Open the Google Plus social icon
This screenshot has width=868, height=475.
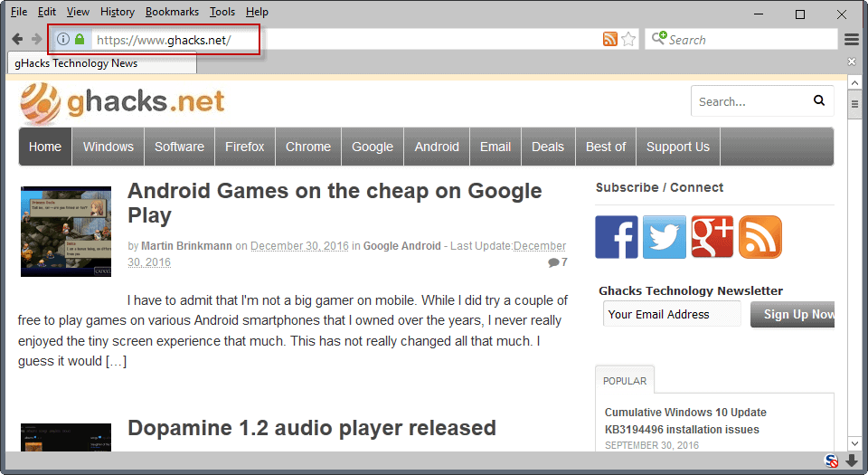[712, 237]
